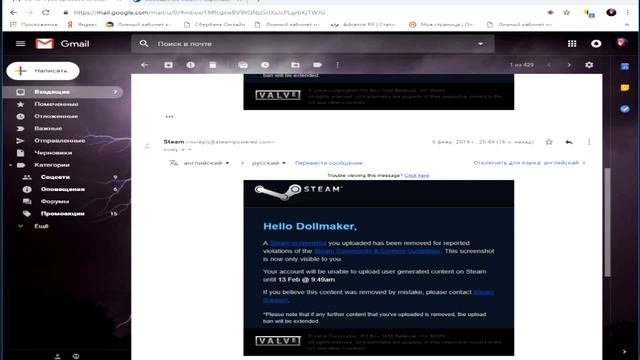Screen dimensions: 640x360
Task: Go back to inbox arrow
Action: [144, 65]
